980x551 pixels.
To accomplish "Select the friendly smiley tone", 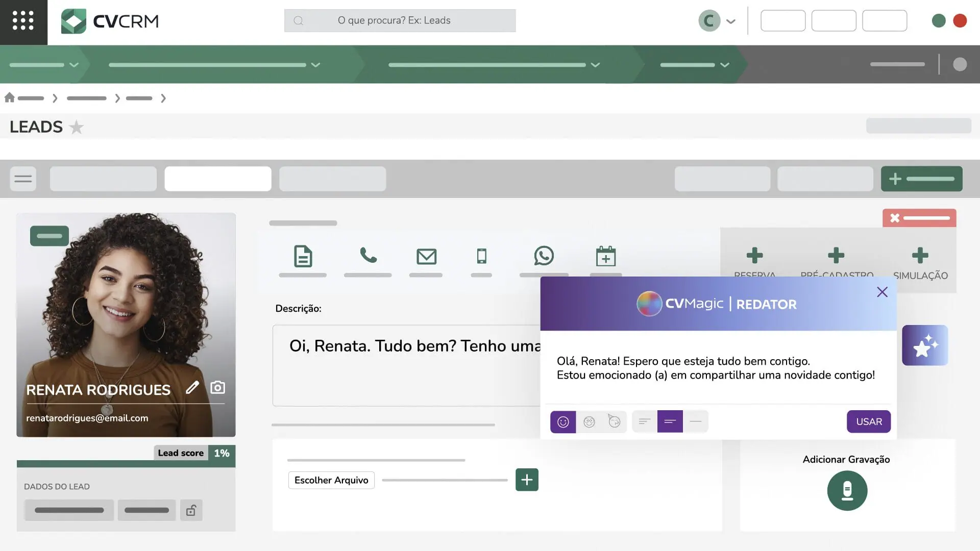I will point(563,422).
